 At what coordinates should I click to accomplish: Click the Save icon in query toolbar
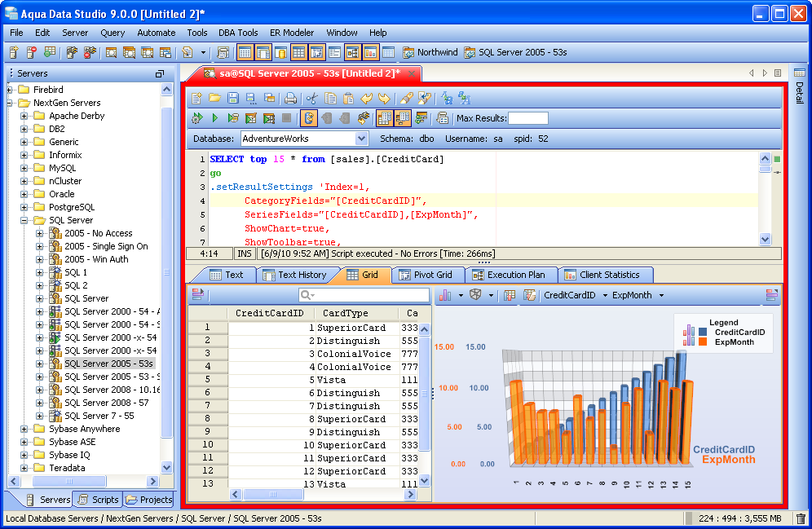[233, 98]
